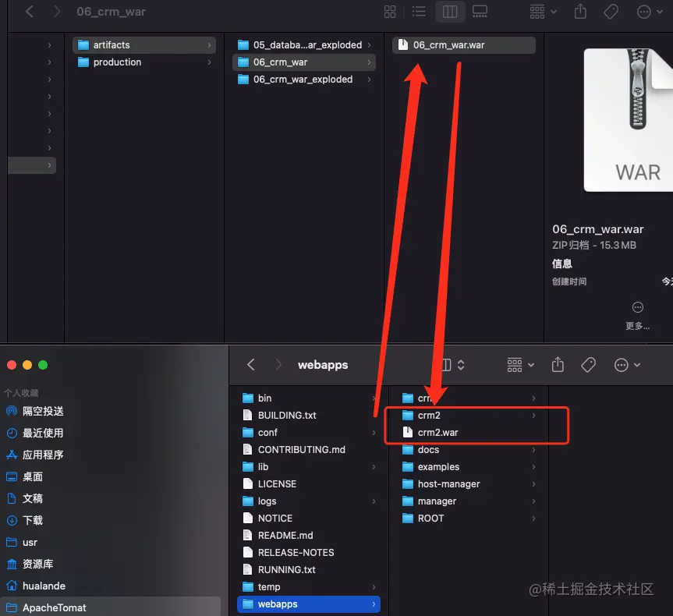
Task: Expand the ROOT folder chevron
Action: pos(533,519)
